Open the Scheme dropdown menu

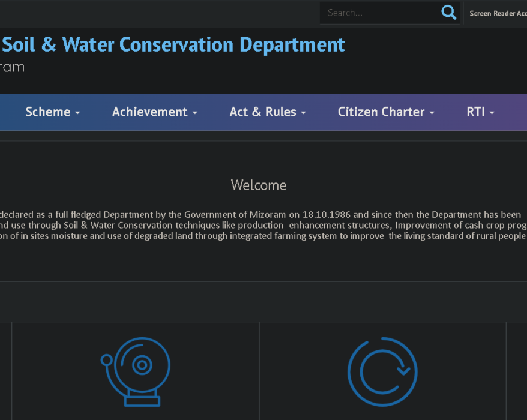pyautogui.click(x=53, y=112)
